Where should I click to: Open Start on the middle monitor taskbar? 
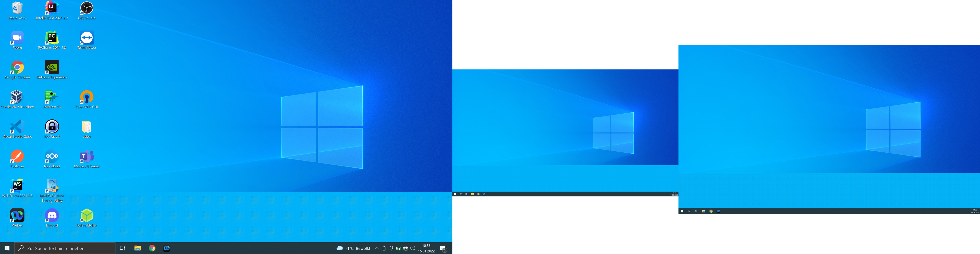tap(455, 194)
